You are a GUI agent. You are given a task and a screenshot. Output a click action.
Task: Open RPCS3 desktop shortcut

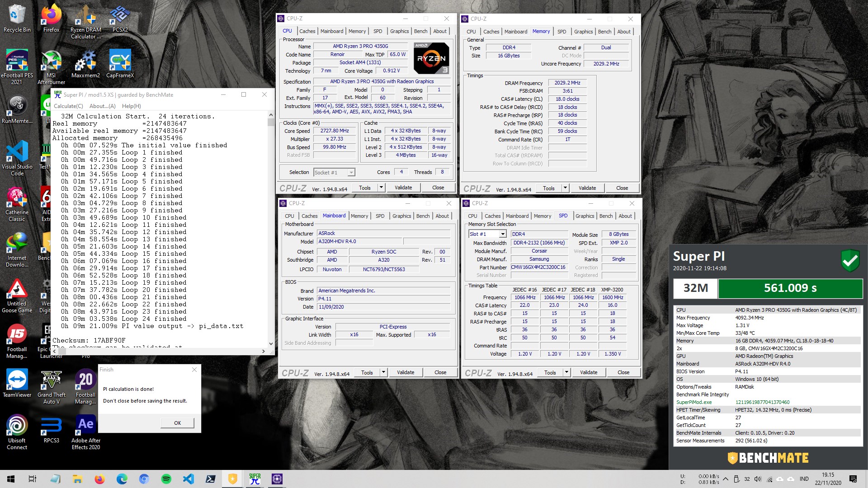pyautogui.click(x=51, y=429)
